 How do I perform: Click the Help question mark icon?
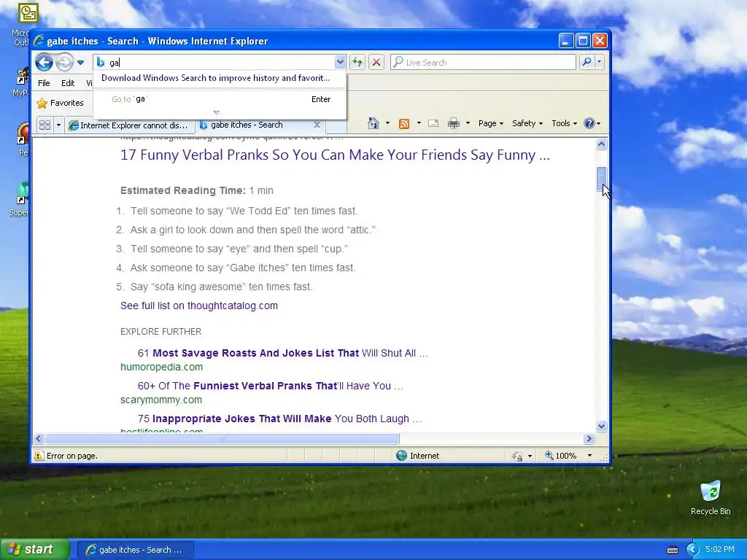point(589,123)
